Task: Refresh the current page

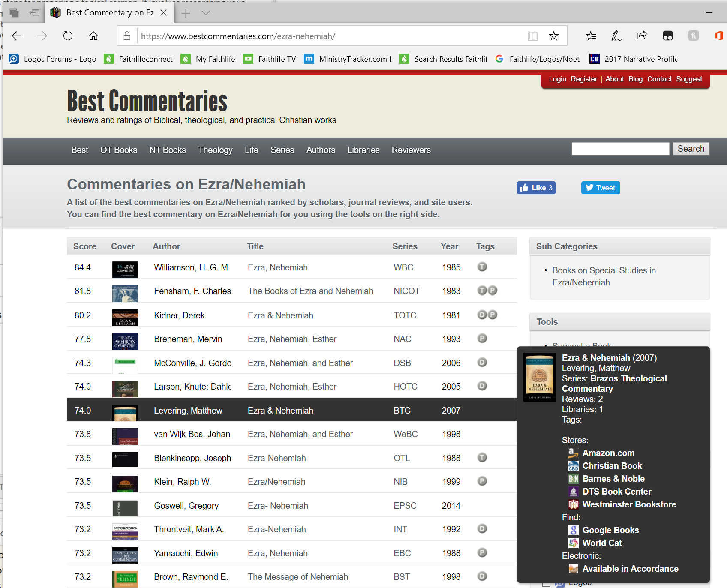Action: tap(68, 36)
